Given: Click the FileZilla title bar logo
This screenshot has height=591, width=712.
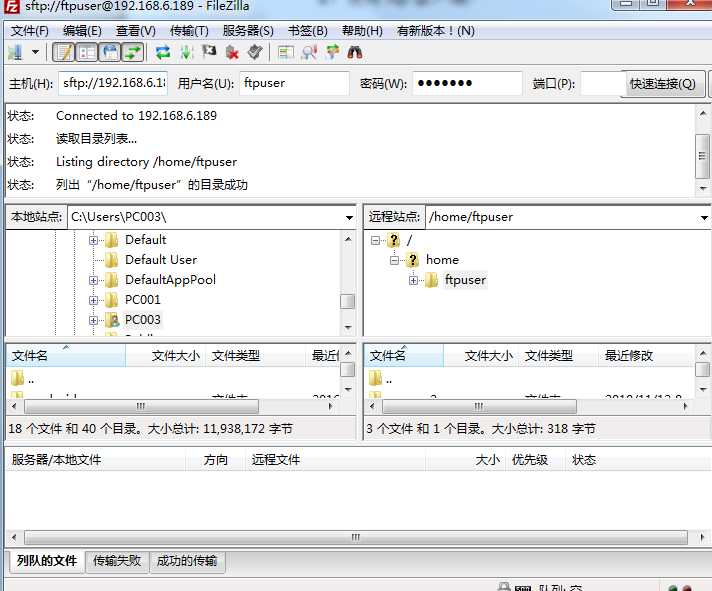Looking at the screenshot, I should 11,6.
